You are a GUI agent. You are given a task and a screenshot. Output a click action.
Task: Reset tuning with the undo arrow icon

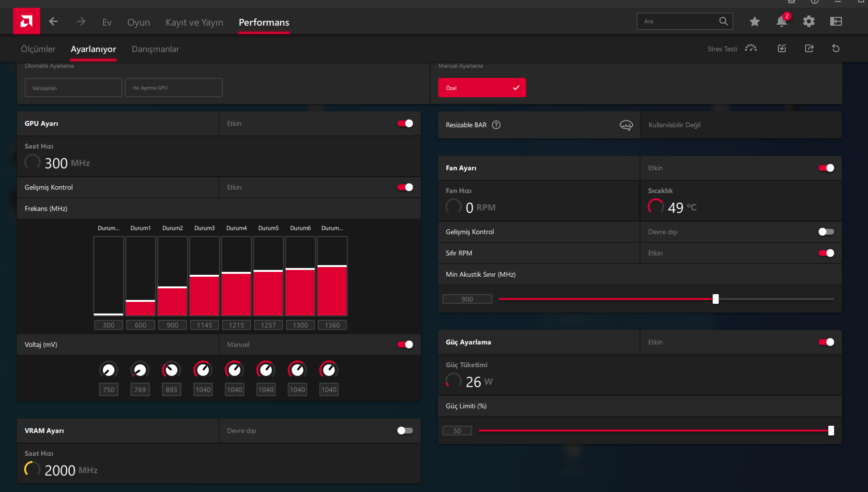[836, 48]
